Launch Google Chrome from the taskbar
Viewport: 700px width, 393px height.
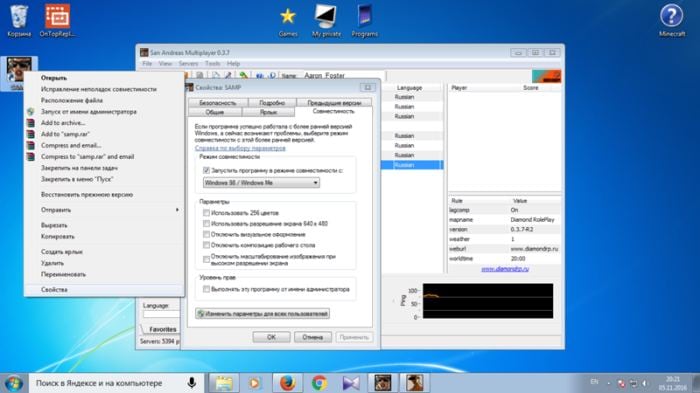319,383
